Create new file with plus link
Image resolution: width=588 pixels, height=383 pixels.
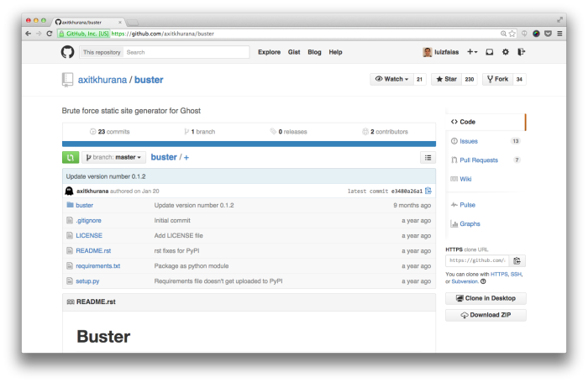tap(186, 158)
